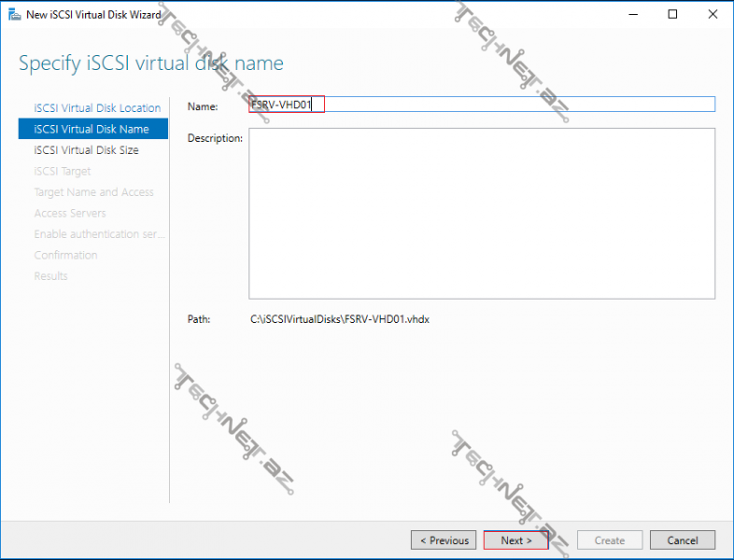Minimize the New iSCSI Virtual Disk Wizard window
The width and height of the screenshot is (734, 560).
click(x=630, y=14)
